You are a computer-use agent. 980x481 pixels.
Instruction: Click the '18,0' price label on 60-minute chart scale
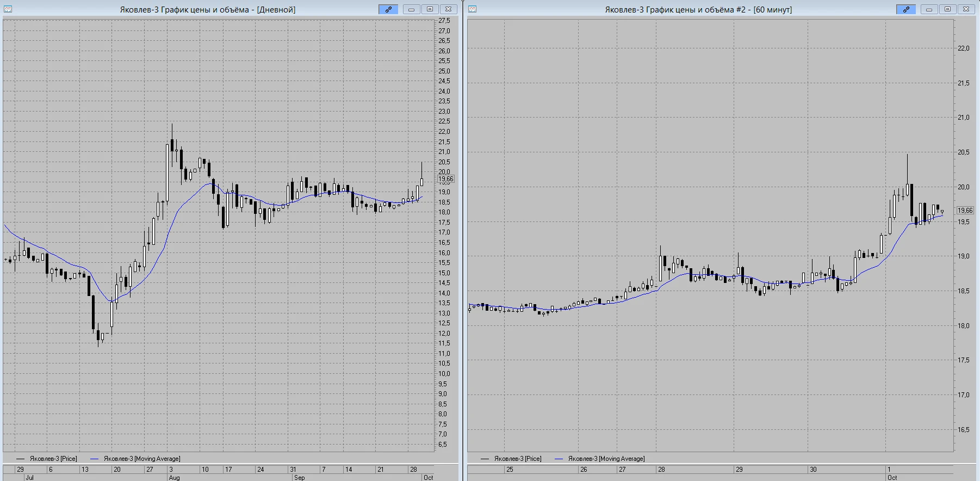[964, 326]
